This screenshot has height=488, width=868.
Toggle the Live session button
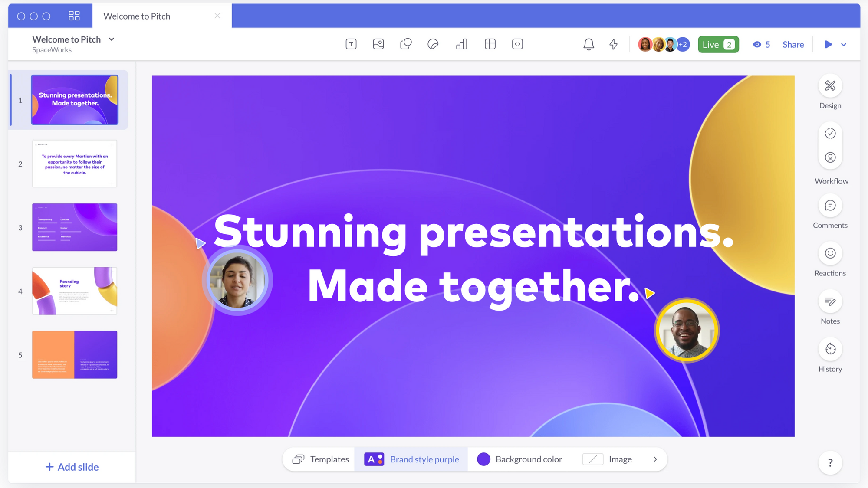click(718, 44)
